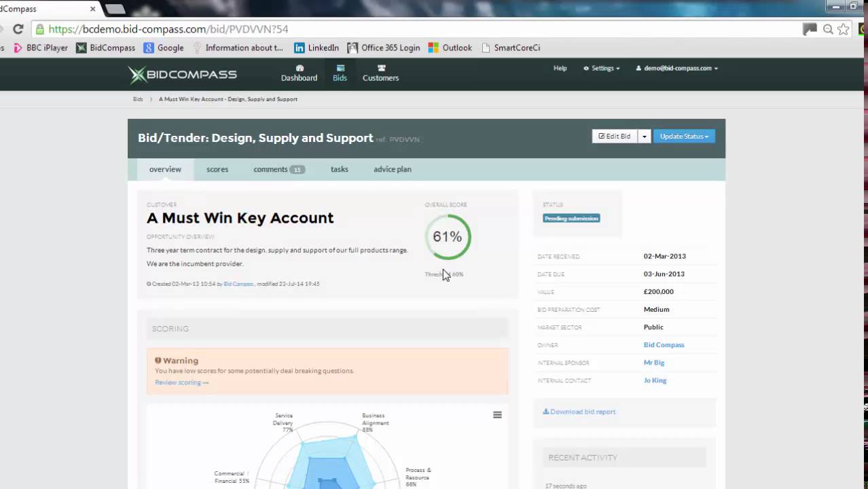Viewport: 868px width, 489px height.
Task: Expand the Edit Bid dropdown arrow
Action: (x=645, y=136)
